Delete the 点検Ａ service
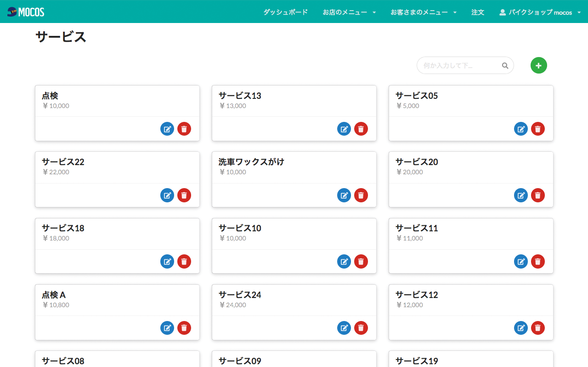Image resolution: width=588 pixels, height=367 pixels. [x=184, y=328]
